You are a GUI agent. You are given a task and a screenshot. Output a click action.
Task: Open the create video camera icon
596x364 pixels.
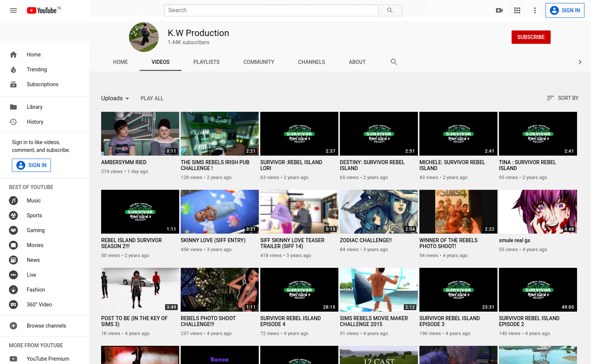(x=499, y=10)
